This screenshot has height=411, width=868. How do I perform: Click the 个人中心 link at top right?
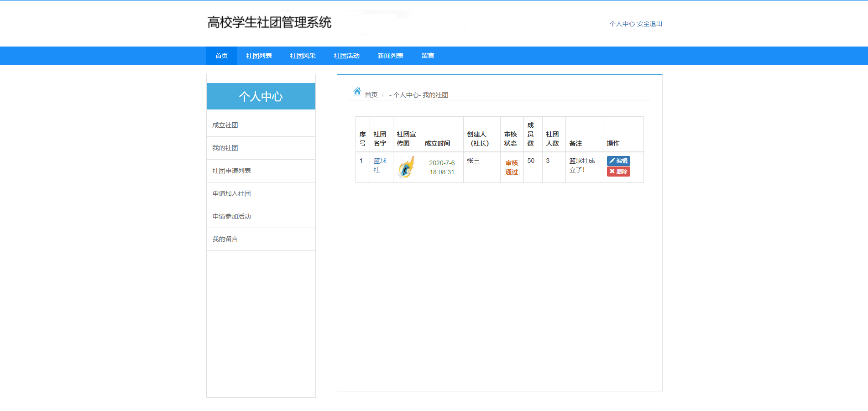[x=622, y=24]
